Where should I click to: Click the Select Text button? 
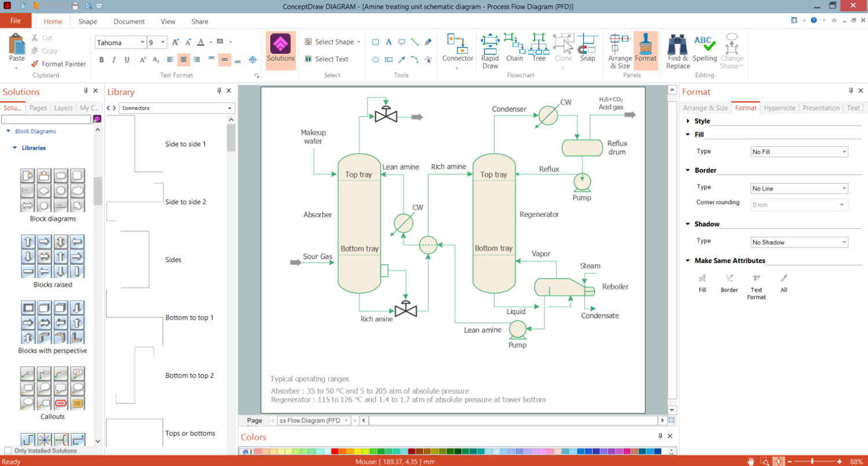pos(326,59)
